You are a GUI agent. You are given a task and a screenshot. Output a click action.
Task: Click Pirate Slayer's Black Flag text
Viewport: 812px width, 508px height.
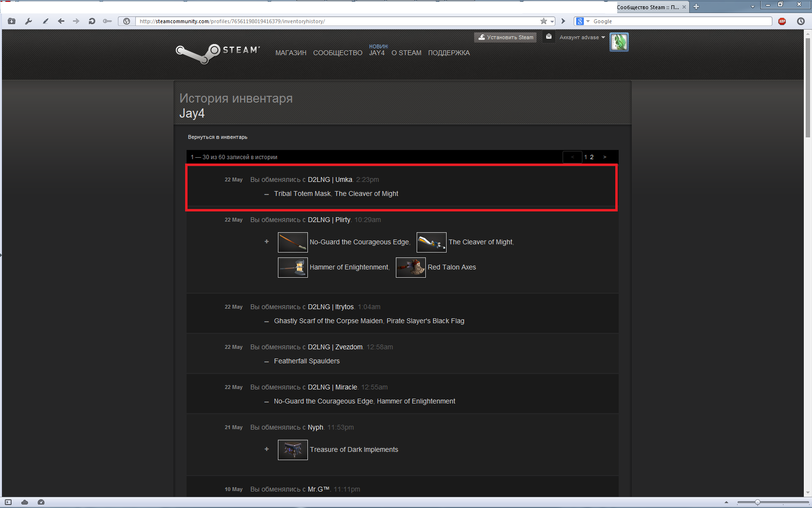425,321
